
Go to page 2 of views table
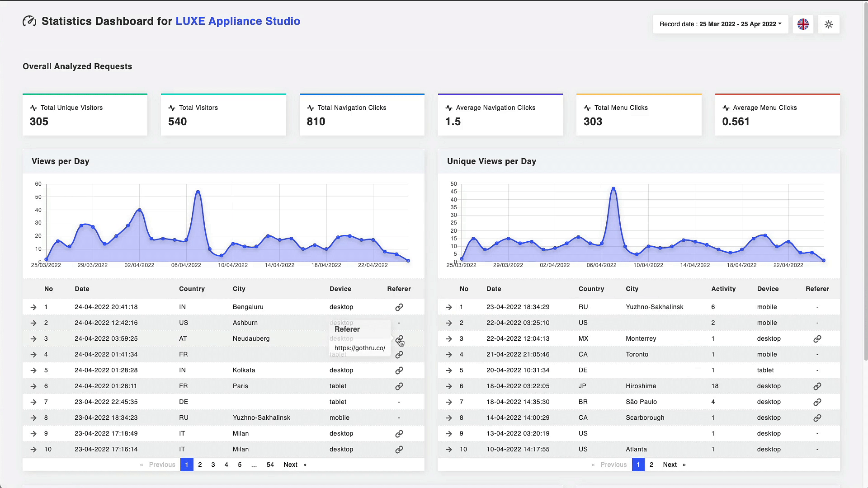[x=200, y=465]
